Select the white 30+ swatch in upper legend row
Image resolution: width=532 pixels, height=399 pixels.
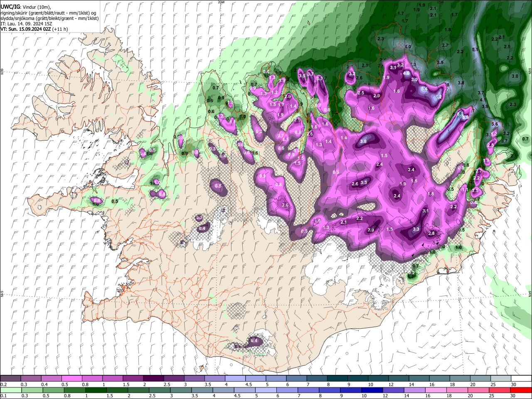tap(521, 378)
